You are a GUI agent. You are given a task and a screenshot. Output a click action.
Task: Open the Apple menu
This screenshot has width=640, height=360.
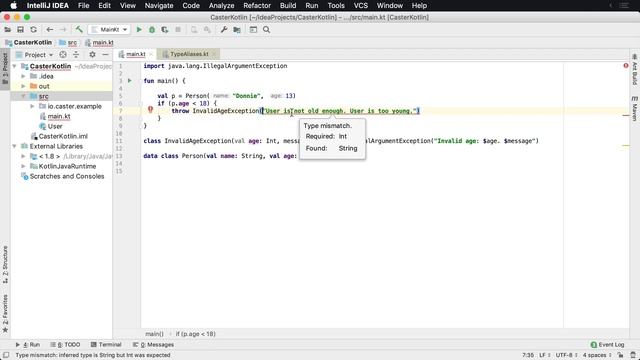click(13, 6)
